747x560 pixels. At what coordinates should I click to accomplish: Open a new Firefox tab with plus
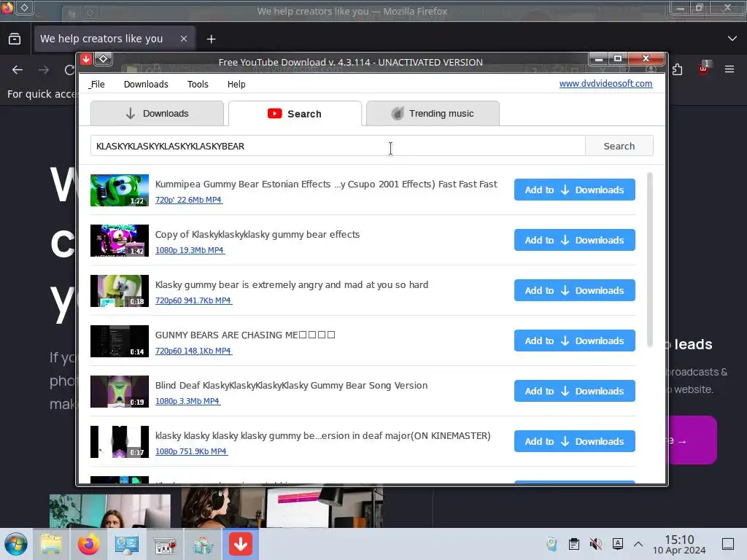point(211,39)
